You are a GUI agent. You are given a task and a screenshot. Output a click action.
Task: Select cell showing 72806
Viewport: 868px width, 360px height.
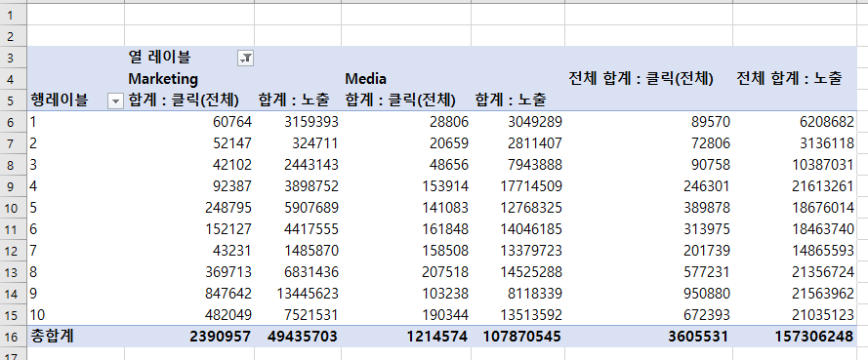click(x=648, y=143)
